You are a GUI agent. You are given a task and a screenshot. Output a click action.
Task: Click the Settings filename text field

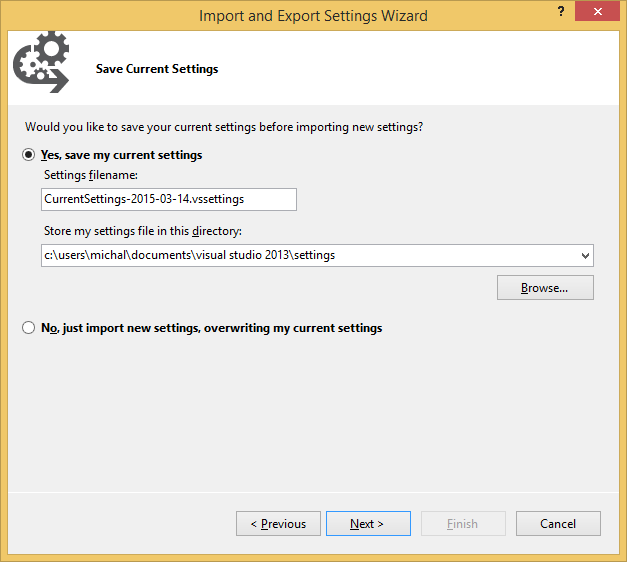(169, 199)
